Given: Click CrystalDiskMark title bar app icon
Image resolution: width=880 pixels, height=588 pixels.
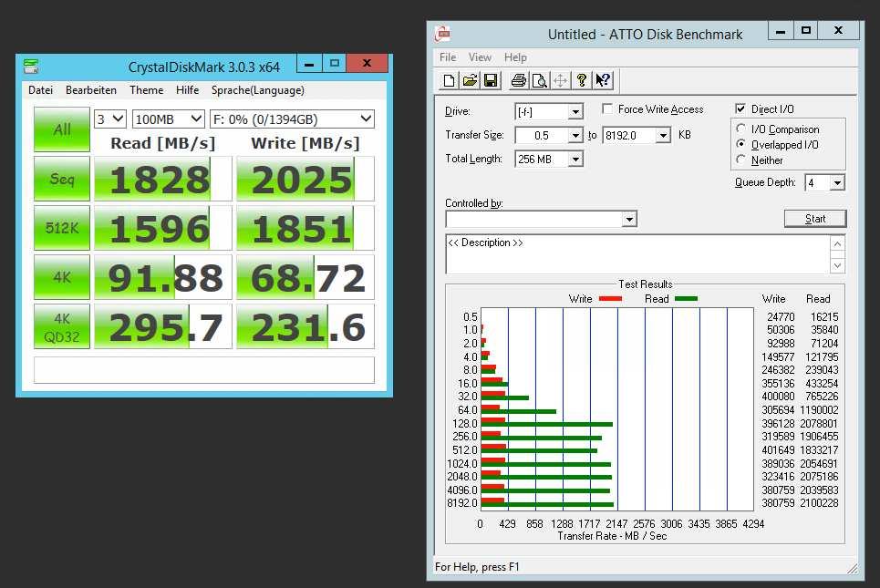Looking at the screenshot, I should 31,67.
